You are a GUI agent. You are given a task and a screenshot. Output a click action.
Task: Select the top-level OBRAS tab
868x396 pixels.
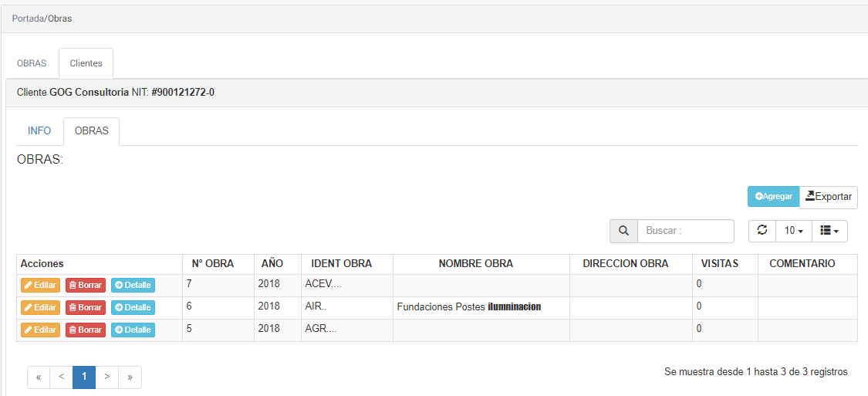point(32,63)
